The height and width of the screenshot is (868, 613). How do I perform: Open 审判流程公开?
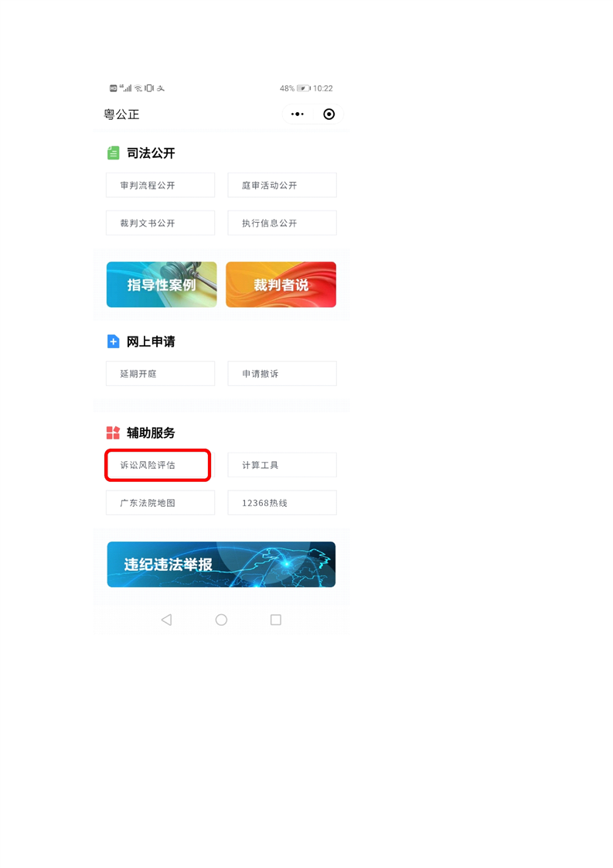161,185
